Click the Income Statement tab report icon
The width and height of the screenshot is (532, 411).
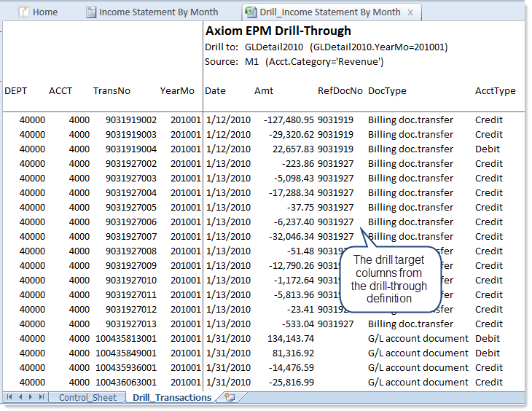91,12
